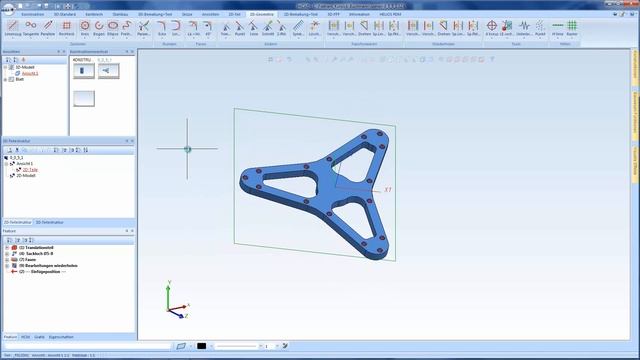Click the green Raster grid tool

pos(572,28)
